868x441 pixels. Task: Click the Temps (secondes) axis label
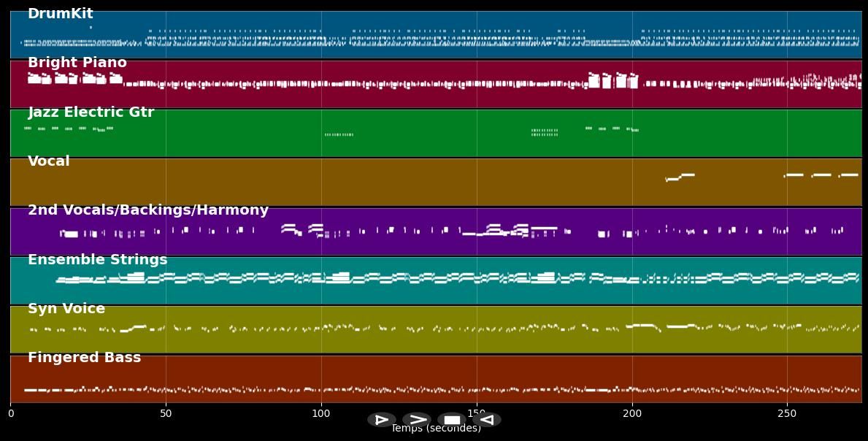click(436, 429)
